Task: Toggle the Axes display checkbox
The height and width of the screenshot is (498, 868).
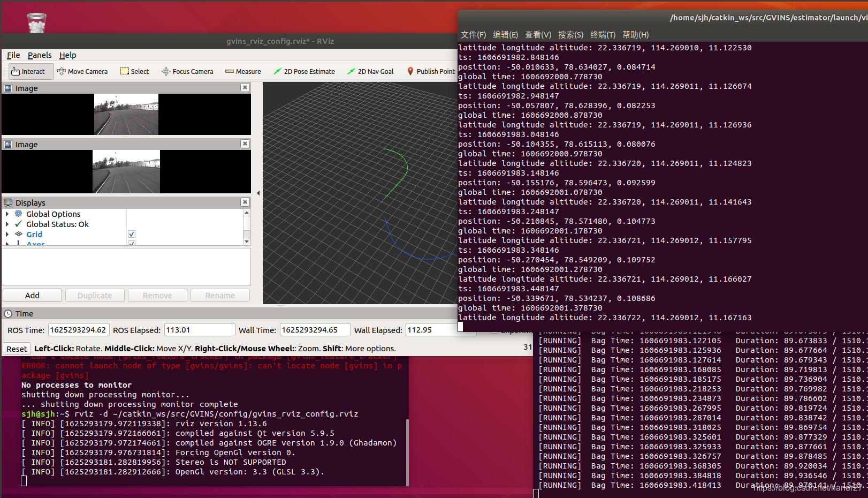Action: pyautogui.click(x=132, y=244)
